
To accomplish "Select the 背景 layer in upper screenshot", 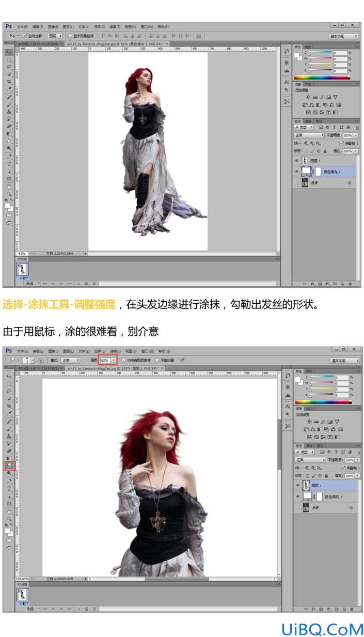I will 324,183.
